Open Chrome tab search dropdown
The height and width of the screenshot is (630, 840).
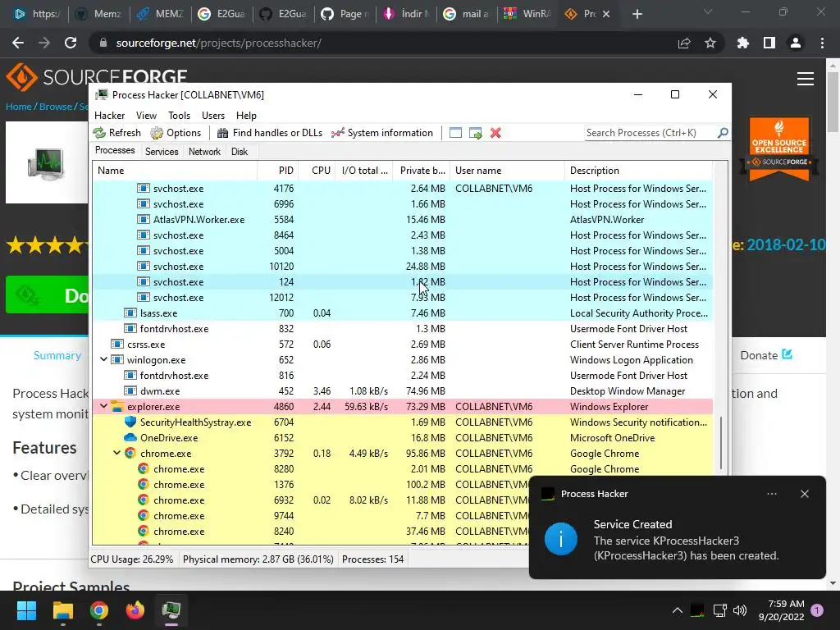708,12
